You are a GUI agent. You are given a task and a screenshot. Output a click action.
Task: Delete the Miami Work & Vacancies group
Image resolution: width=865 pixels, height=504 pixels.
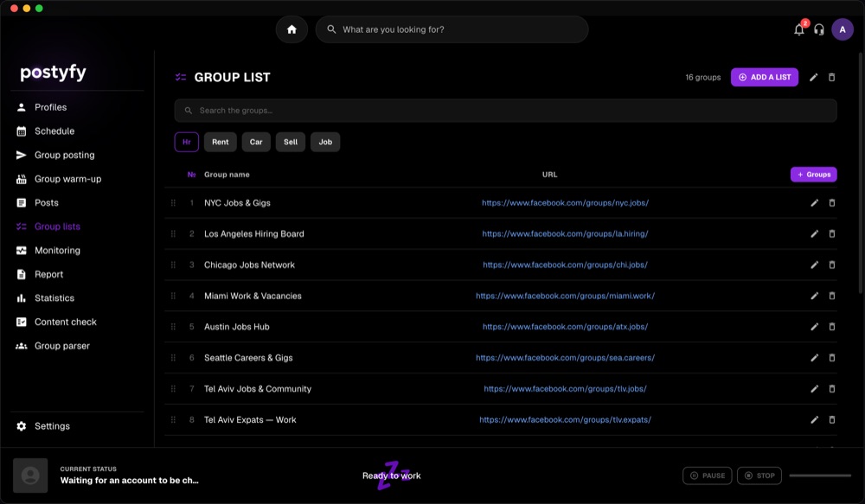click(x=832, y=296)
